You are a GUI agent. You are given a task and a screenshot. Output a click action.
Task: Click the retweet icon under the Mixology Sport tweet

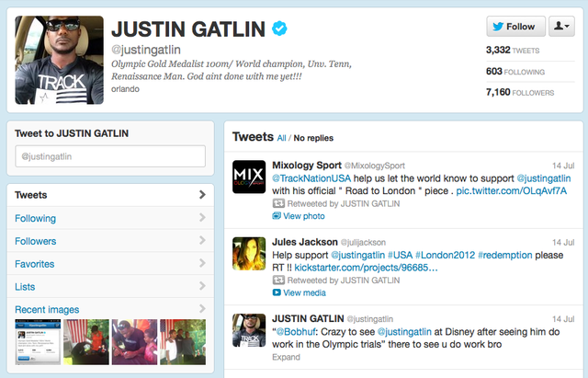[x=278, y=203]
